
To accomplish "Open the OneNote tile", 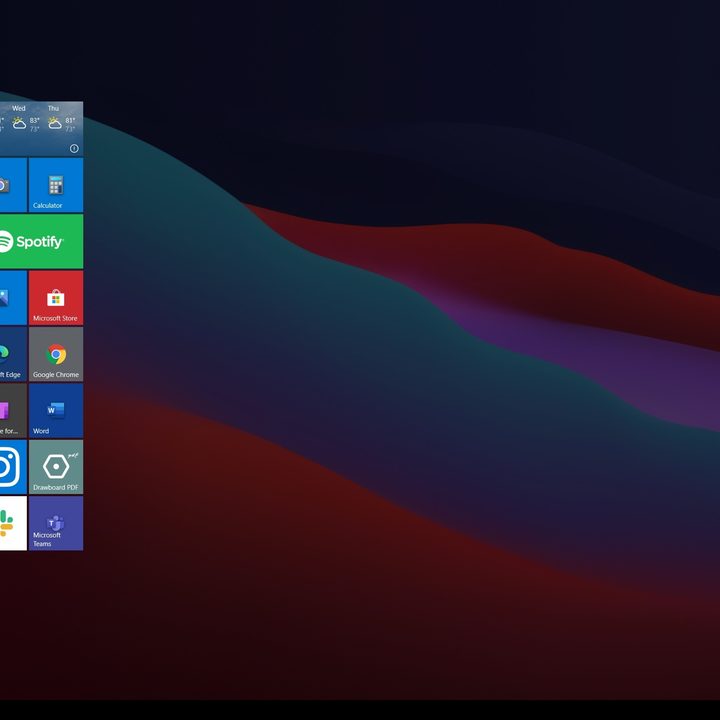I will point(13,411).
